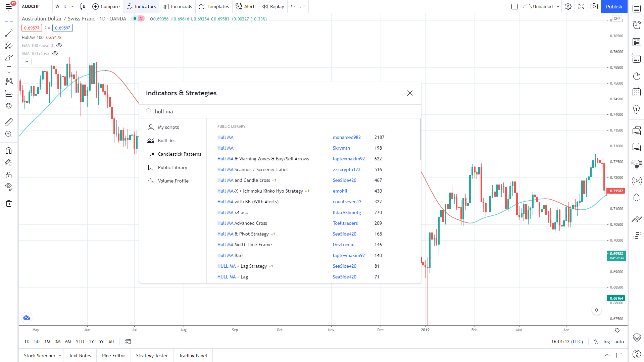This screenshot has height=362, width=644.
Task: Undo the last action
Action: tap(293, 6)
